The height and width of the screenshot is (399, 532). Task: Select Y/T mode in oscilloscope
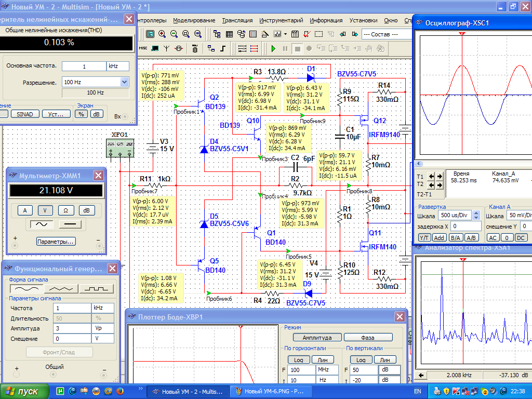424,237
